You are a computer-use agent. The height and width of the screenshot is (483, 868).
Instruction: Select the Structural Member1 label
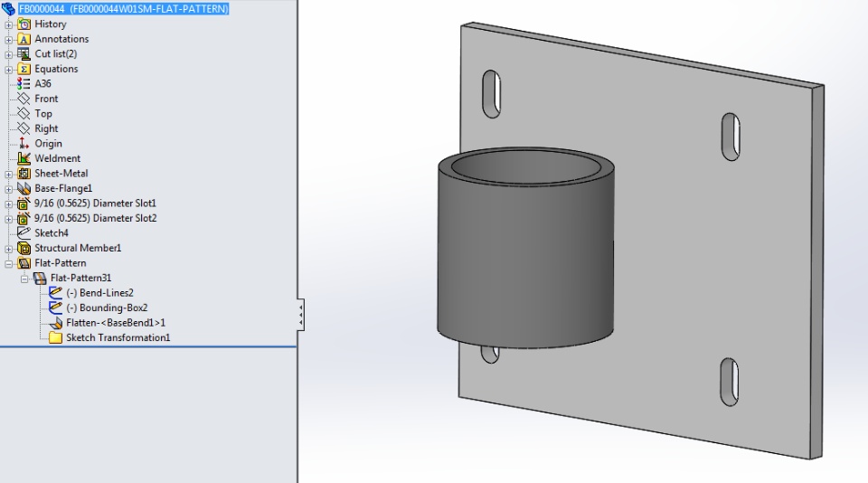[78, 248]
